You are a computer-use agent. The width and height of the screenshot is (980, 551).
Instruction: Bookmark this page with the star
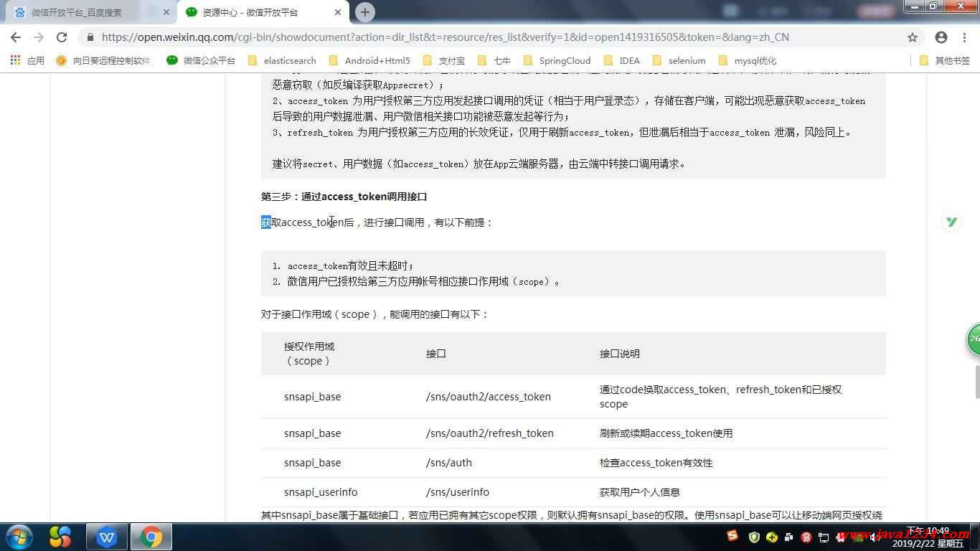pyautogui.click(x=913, y=37)
